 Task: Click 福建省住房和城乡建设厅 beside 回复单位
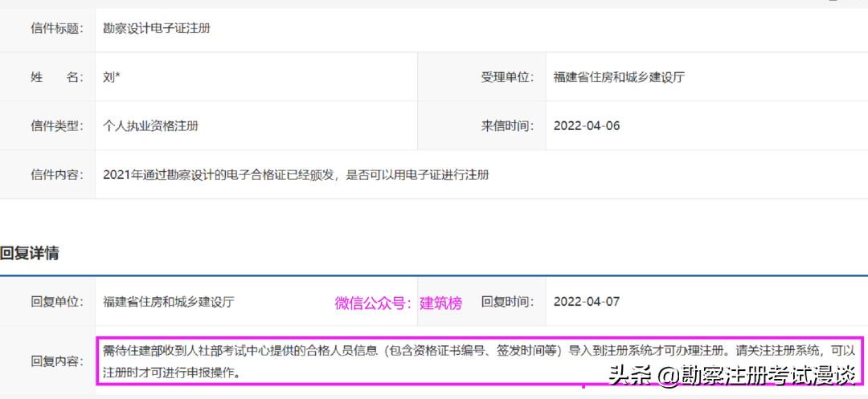tap(168, 302)
